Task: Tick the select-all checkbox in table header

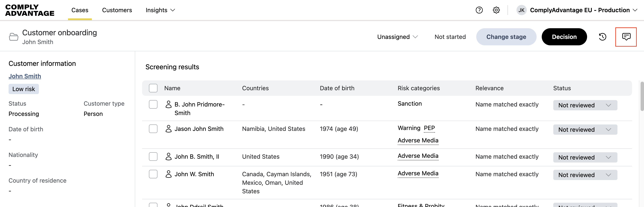Action: coord(153,88)
